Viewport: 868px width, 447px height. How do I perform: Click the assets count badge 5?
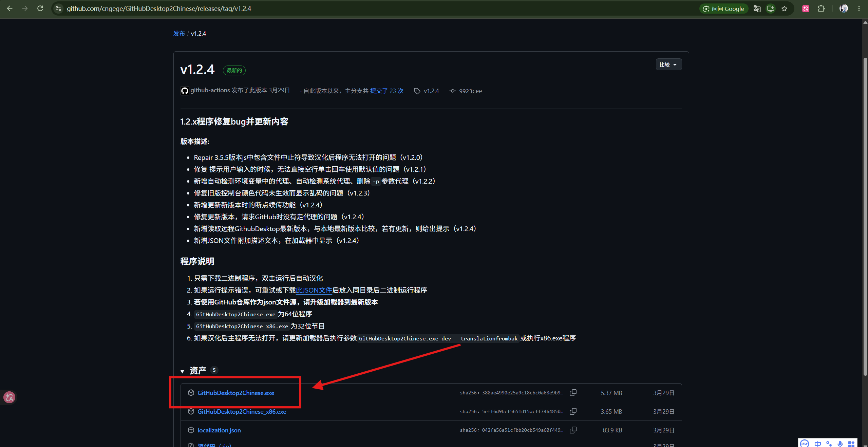214,370
